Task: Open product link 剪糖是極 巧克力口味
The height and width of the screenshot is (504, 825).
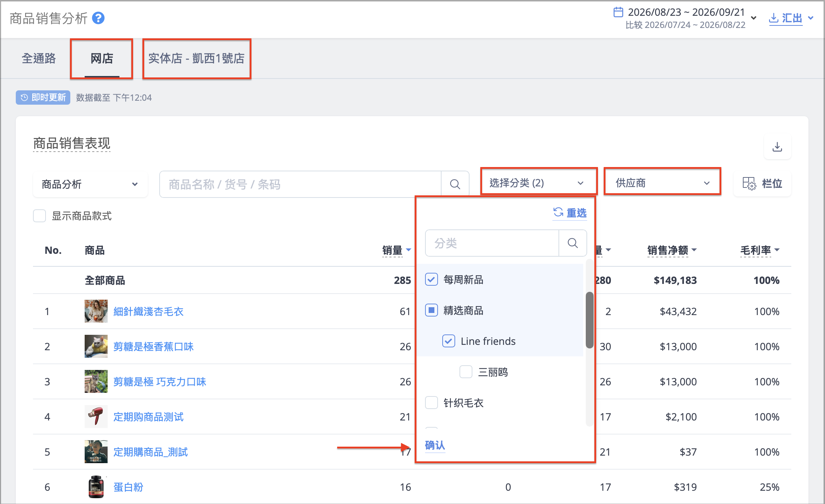Action: (x=160, y=381)
